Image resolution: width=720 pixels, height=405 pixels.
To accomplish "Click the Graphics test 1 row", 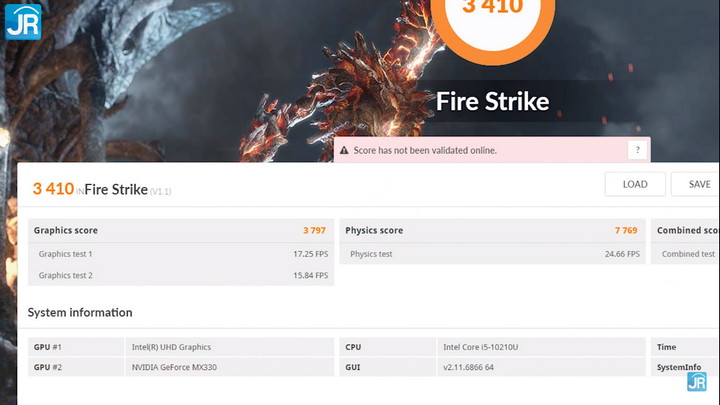I will click(181, 253).
